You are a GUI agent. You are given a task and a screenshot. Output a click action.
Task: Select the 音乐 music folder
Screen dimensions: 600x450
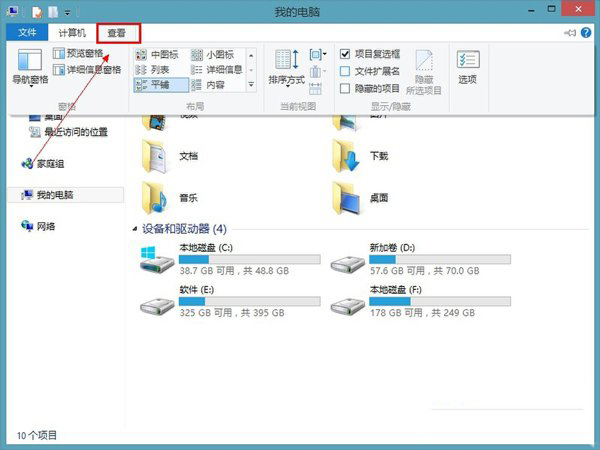[170, 198]
